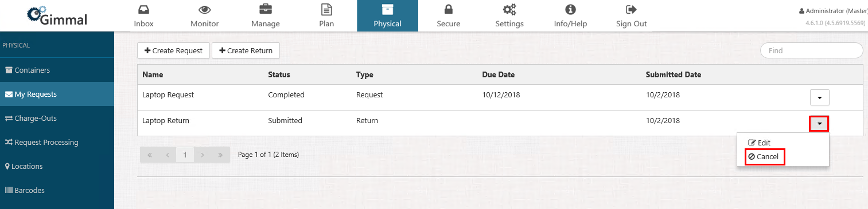Switch to the Physical tab

click(387, 15)
